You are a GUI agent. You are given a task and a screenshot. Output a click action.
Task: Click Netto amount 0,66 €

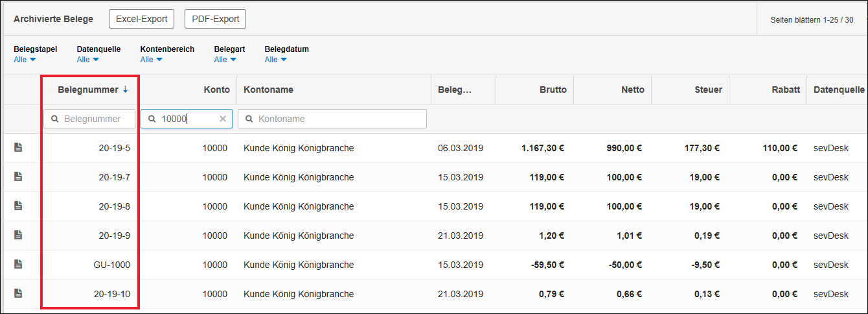click(x=629, y=294)
